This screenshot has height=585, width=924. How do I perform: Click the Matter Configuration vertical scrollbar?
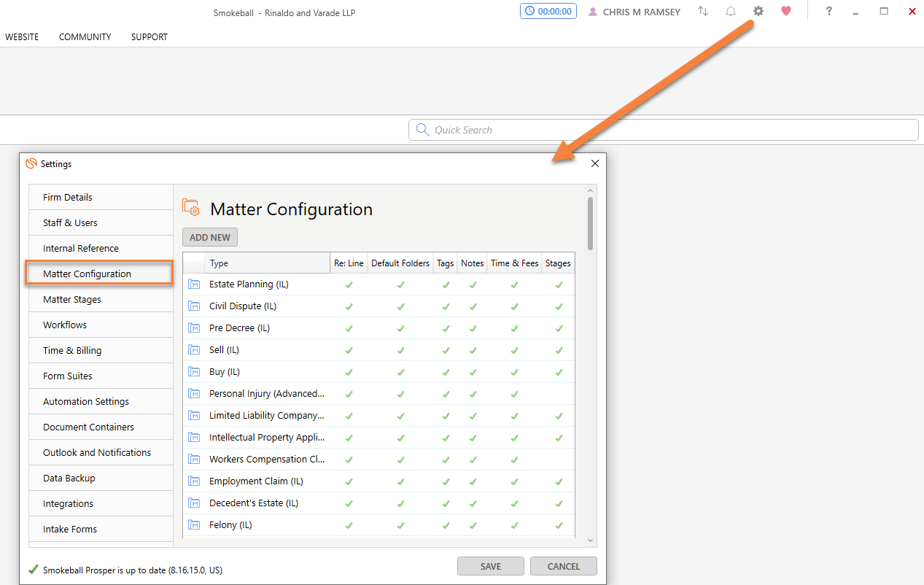tap(591, 223)
